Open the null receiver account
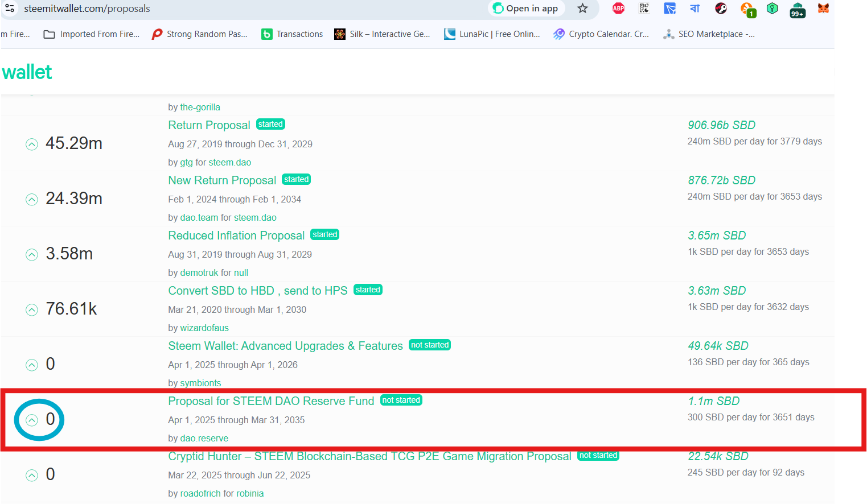The width and height of the screenshot is (867, 504). [241, 272]
